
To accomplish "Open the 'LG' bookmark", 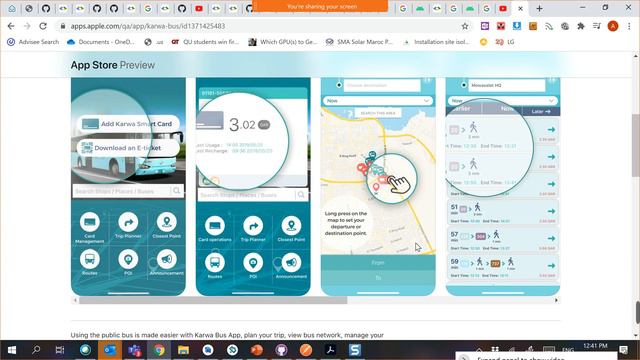I will point(505,42).
